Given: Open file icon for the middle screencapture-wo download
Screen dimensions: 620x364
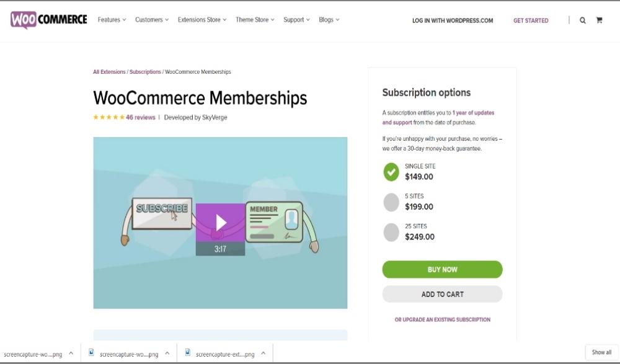Looking at the screenshot, I should pos(91,352).
